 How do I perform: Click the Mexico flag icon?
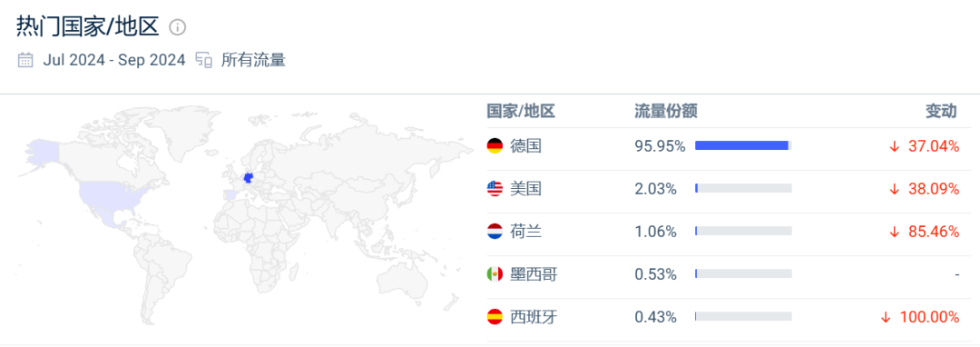point(495,273)
